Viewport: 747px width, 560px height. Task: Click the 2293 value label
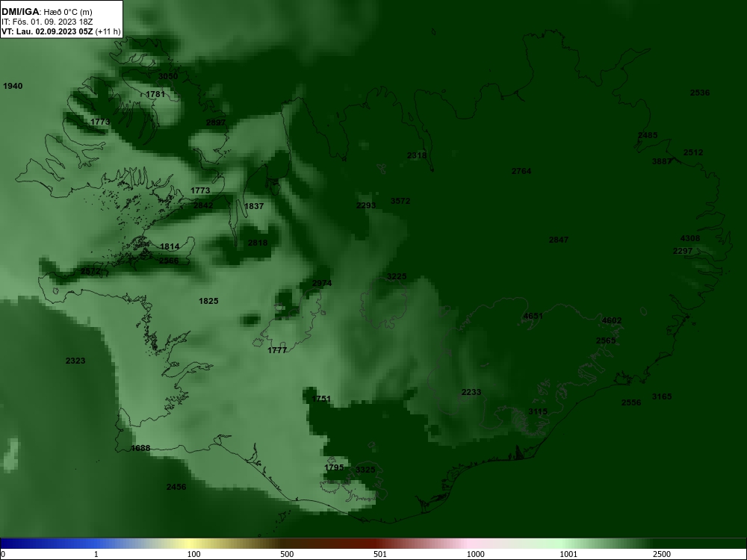click(366, 206)
